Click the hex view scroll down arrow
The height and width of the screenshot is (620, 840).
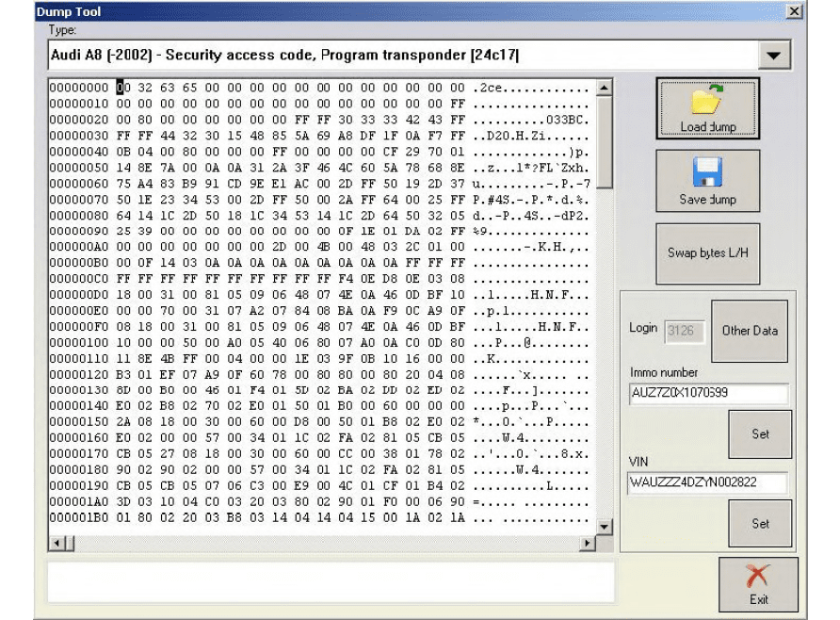point(604,528)
